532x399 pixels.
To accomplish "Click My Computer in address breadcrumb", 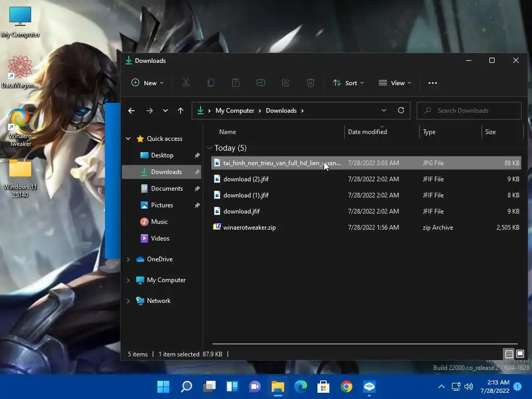I will [x=235, y=111].
